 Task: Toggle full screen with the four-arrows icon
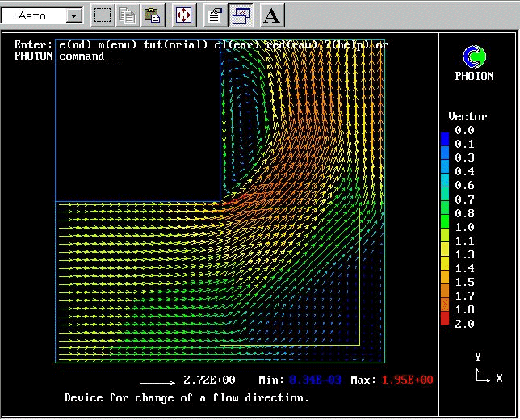coord(184,15)
